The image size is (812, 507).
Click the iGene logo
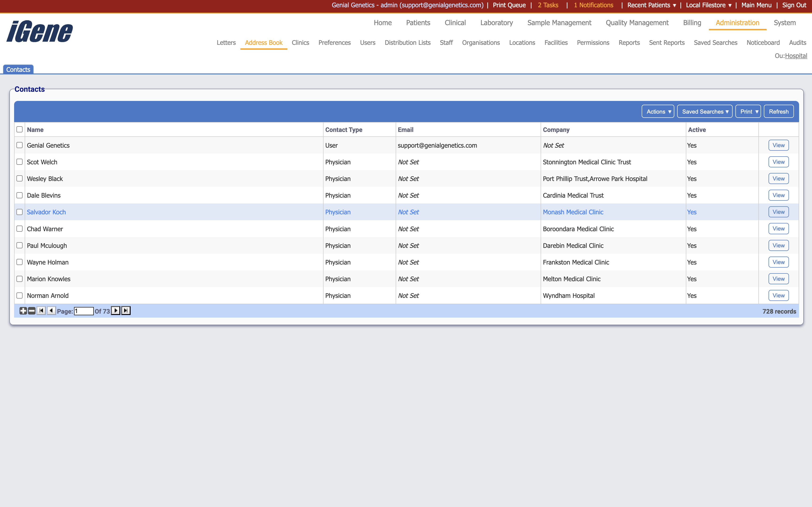pos(39,31)
